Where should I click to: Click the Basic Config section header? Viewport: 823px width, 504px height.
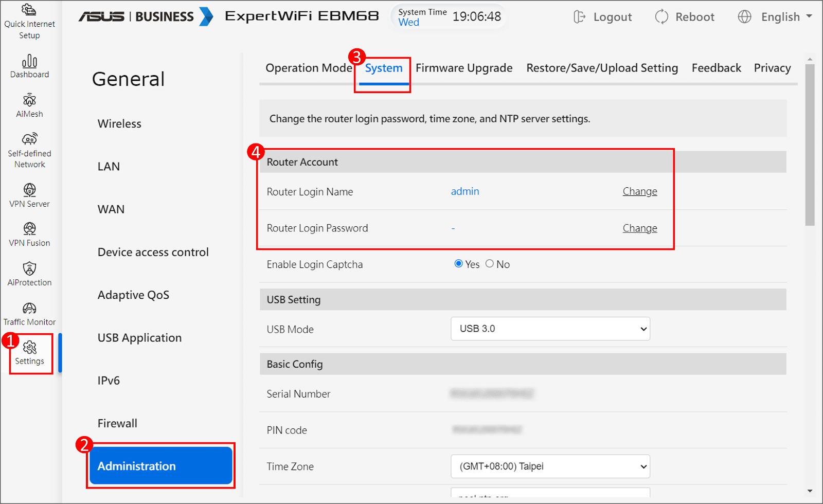[x=523, y=364]
